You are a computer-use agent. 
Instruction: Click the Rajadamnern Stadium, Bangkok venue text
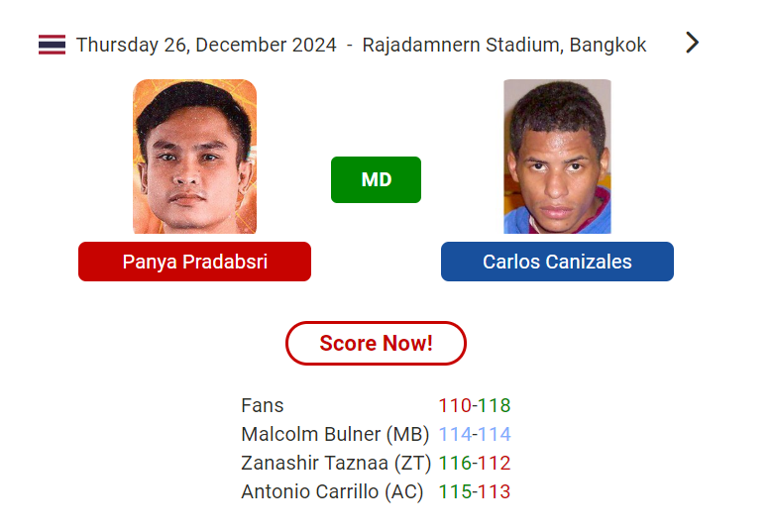[504, 45]
